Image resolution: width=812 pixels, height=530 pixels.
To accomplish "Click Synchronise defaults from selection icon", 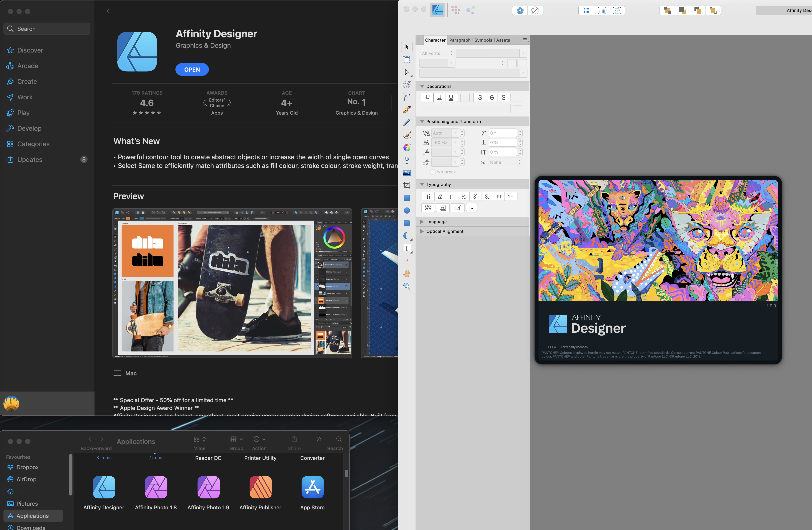I will point(520,11).
